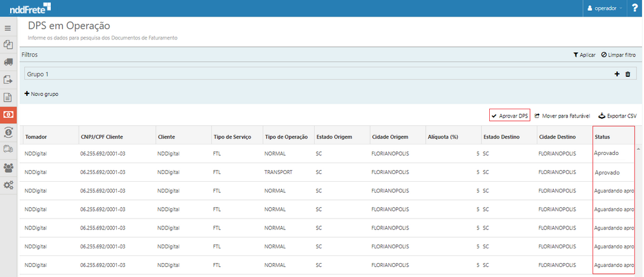Open the users group icon in sidebar
This screenshot has height=277, width=644.
pyautogui.click(x=8, y=168)
